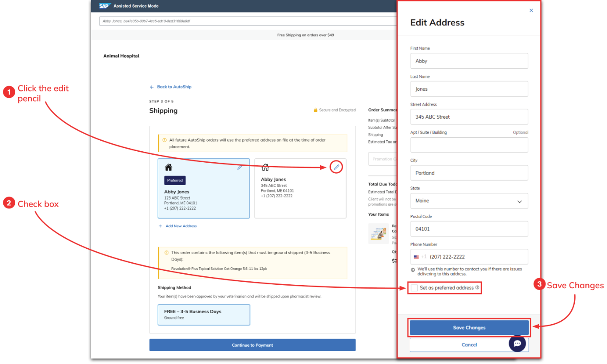Click the edit pencil on preferred address card
The width and height of the screenshot is (607, 364).
(x=240, y=167)
